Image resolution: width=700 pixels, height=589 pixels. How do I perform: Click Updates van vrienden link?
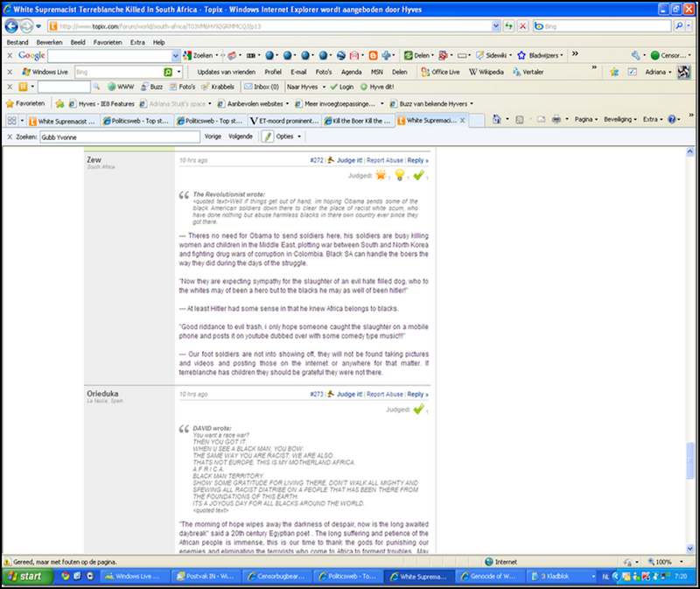pyautogui.click(x=227, y=72)
